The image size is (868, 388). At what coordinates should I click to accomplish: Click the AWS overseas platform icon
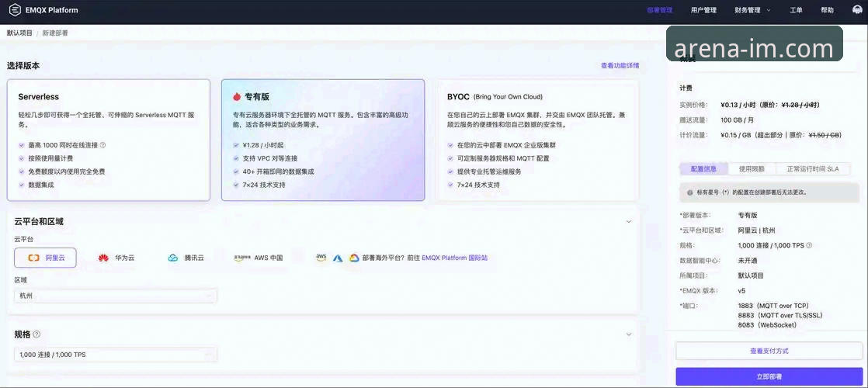coord(321,258)
